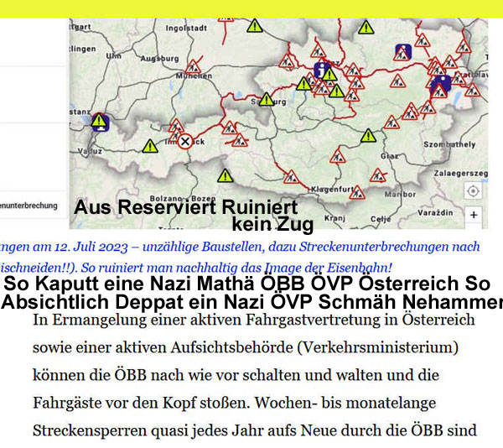Viewport: 503px width, 448px height.
Task: Click the Maribor label on the map
Action: pos(400,194)
